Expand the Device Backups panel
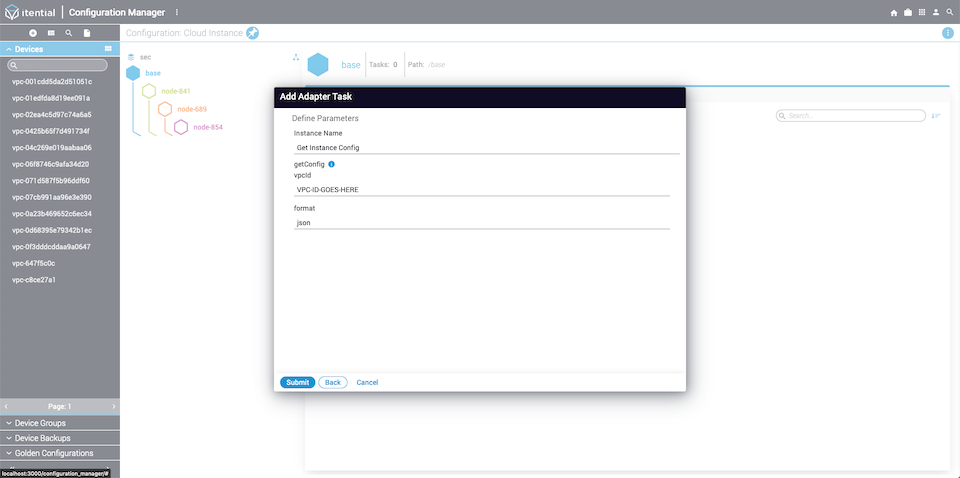Image resolution: width=960 pixels, height=478 pixels. [x=60, y=438]
